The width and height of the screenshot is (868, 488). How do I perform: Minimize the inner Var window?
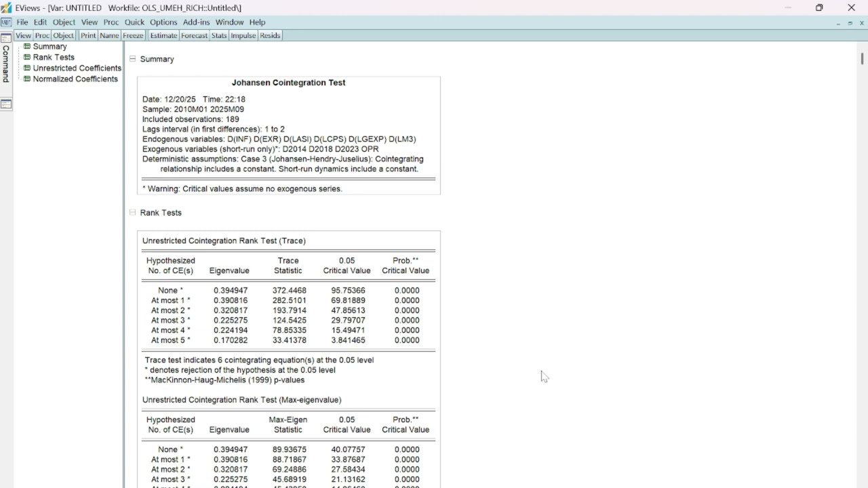point(839,23)
